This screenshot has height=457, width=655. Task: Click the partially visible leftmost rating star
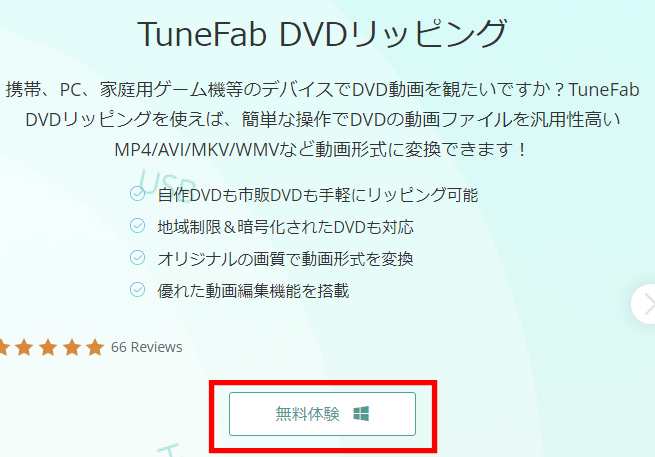point(3,347)
